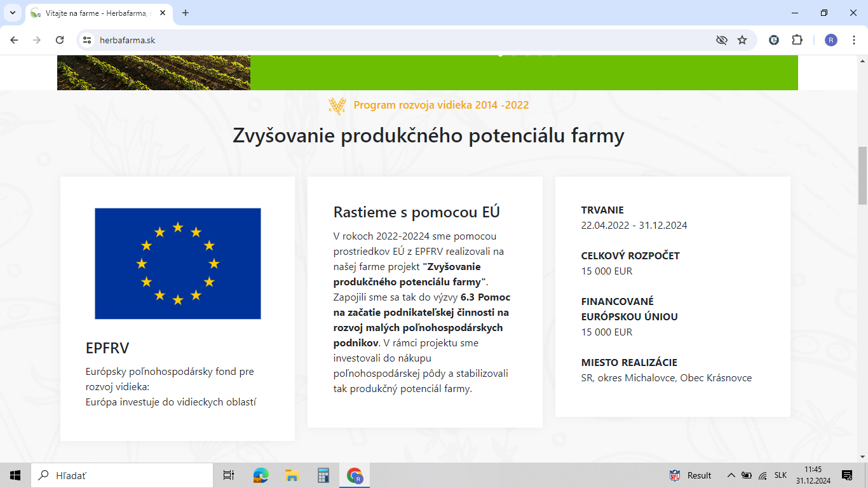Image resolution: width=868 pixels, height=488 pixels.
Task: Open the Windows Start menu
Action: click(15, 475)
